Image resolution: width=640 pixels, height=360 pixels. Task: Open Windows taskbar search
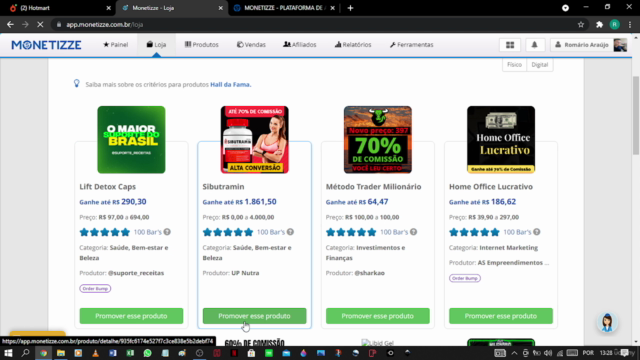click(x=25, y=353)
